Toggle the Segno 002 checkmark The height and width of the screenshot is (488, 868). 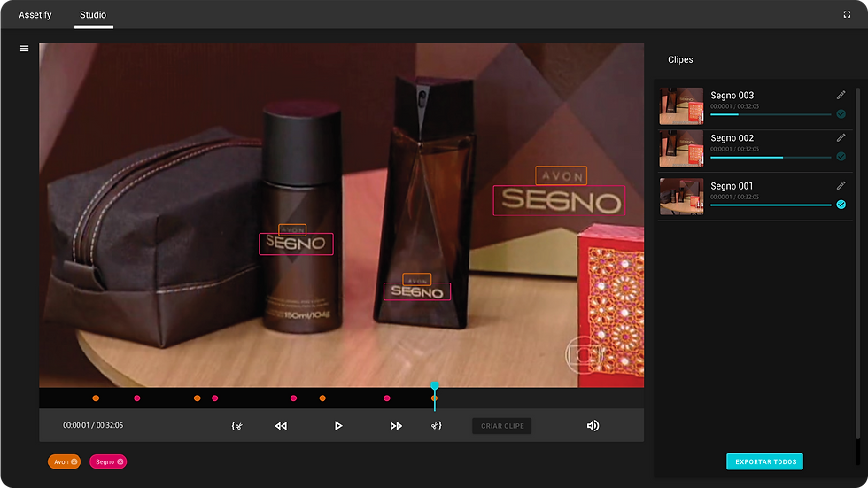(841, 157)
